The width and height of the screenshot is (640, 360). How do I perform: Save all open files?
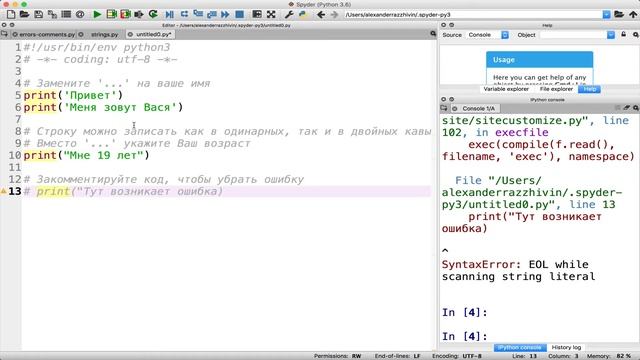[x=52, y=15]
